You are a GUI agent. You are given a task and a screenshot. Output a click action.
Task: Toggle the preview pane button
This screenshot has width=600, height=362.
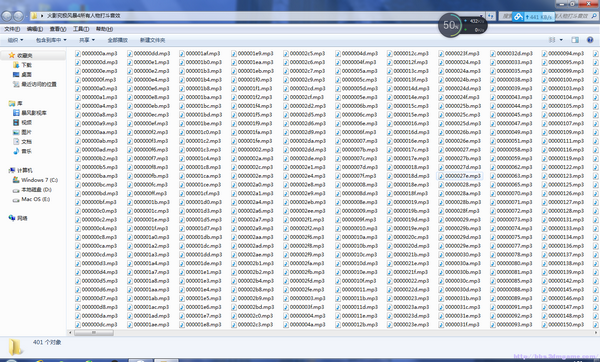click(x=575, y=40)
